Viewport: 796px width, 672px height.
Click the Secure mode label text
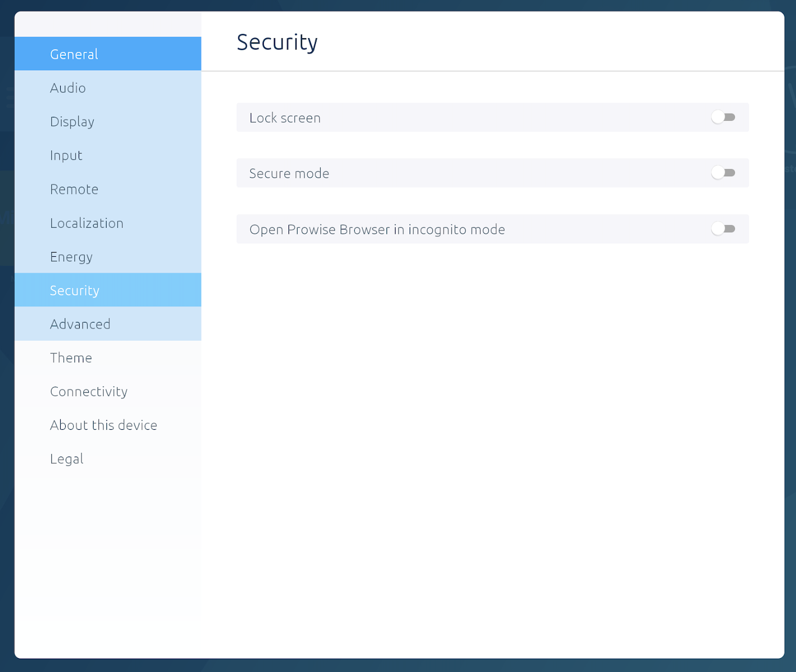(x=289, y=173)
